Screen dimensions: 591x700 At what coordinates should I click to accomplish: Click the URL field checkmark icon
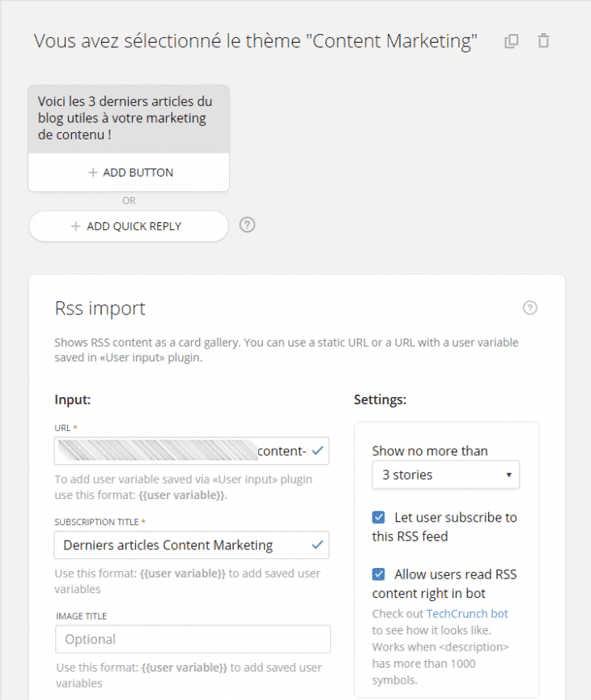tap(317, 451)
